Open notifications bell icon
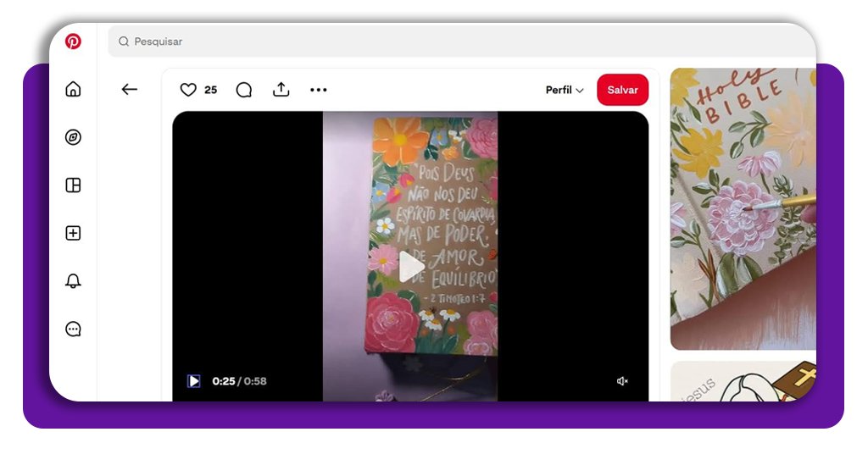 (x=74, y=281)
